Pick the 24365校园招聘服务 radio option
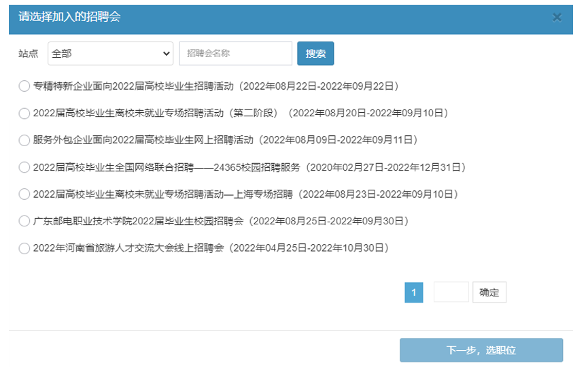The image size is (588, 378). tap(24, 167)
